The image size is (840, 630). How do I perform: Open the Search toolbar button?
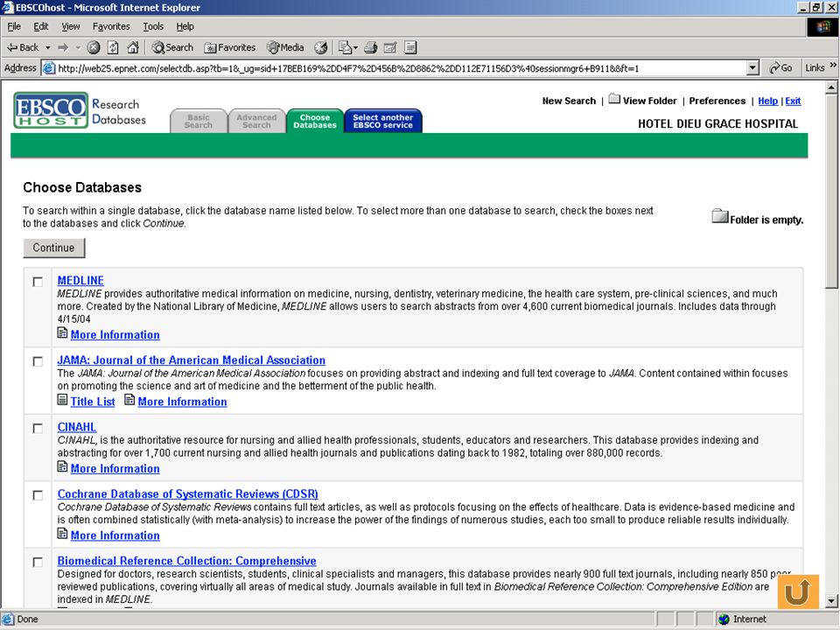172,47
